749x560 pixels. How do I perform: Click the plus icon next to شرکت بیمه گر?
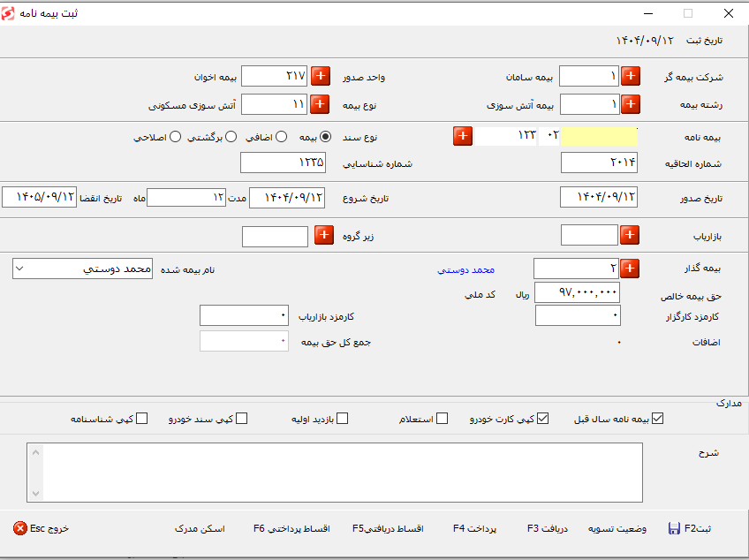coord(631,77)
